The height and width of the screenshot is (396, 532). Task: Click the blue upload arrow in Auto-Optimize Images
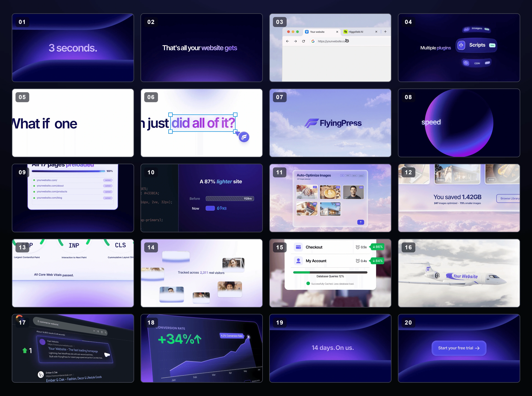(360, 222)
